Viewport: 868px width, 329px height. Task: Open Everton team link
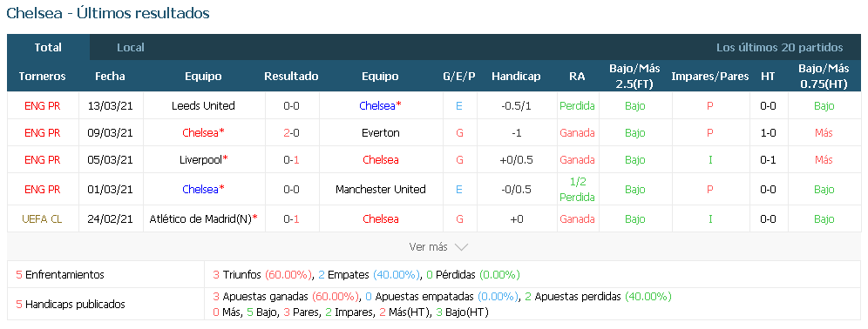pyautogui.click(x=380, y=132)
